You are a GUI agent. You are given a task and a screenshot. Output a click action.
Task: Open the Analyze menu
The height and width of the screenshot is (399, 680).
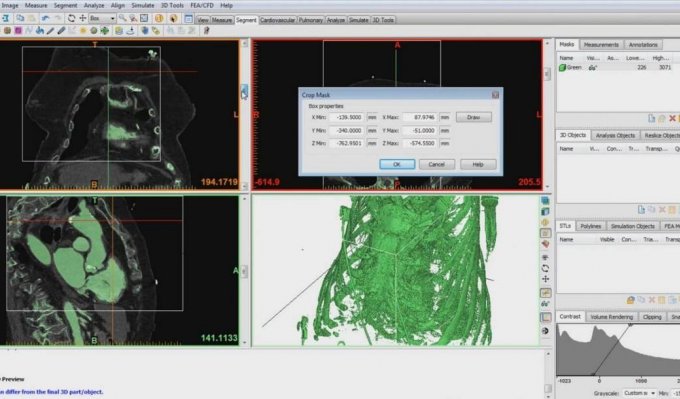94,6
